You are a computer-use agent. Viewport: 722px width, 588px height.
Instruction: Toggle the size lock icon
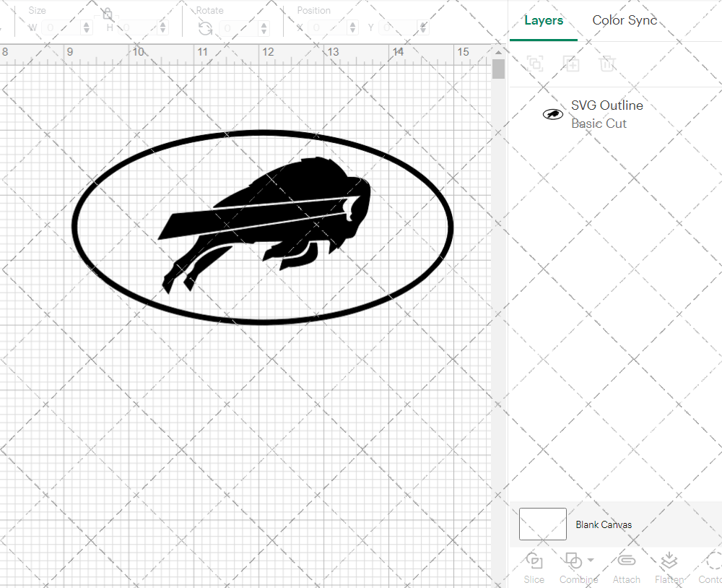click(107, 13)
